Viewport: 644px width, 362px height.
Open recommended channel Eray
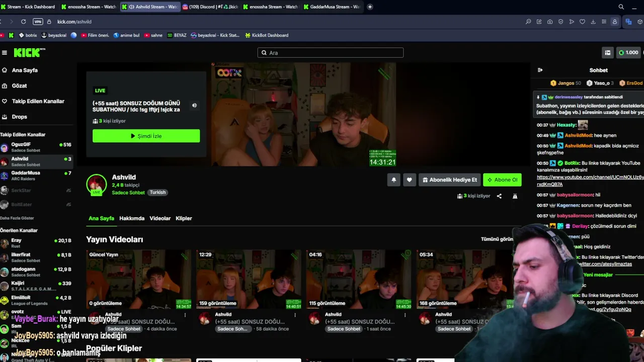tap(36, 243)
